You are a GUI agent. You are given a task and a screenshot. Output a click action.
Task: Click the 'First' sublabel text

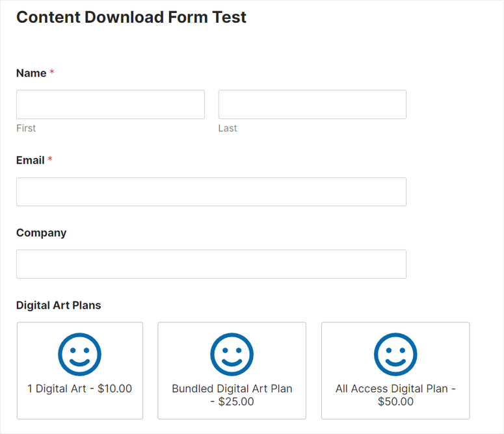pyautogui.click(x=26, y=128)
